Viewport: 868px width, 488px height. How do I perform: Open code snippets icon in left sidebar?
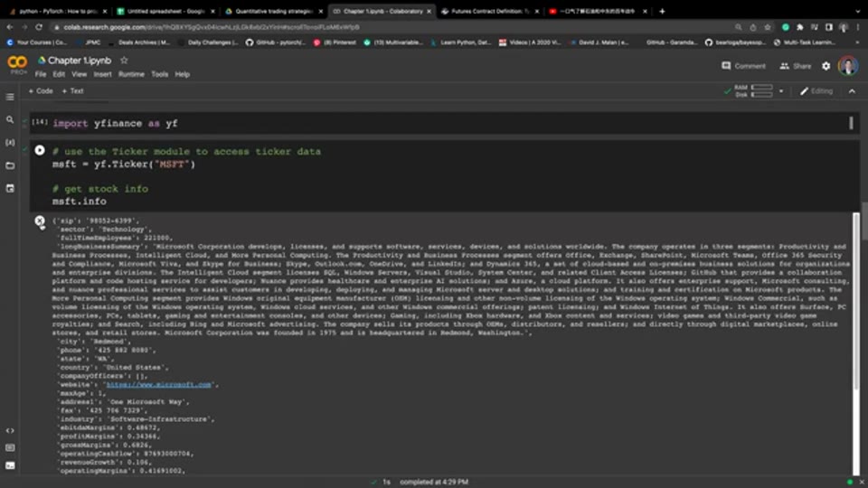[x=10, y=430]
